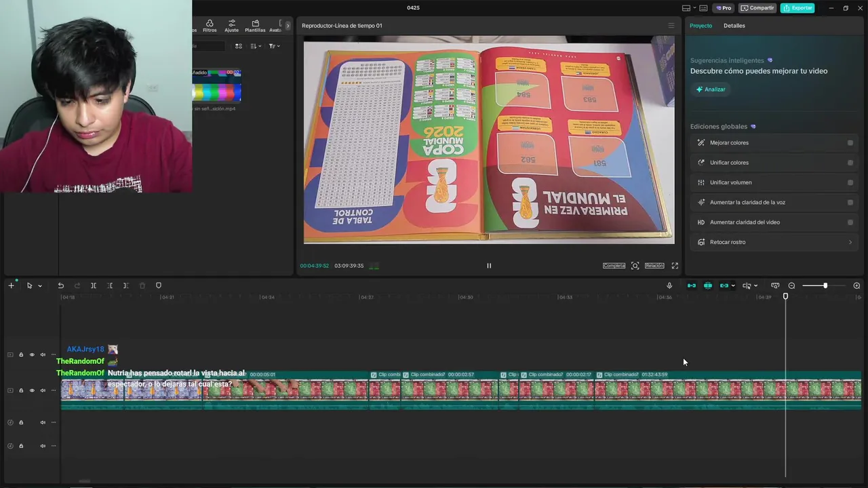Click the Pro badge button

[x=724, y=8]
